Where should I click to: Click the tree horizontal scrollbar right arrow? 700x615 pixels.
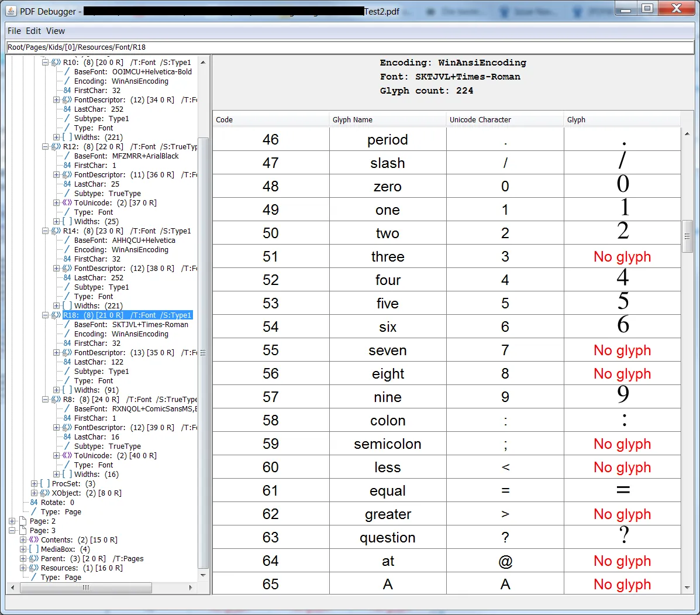pos(191,587)
